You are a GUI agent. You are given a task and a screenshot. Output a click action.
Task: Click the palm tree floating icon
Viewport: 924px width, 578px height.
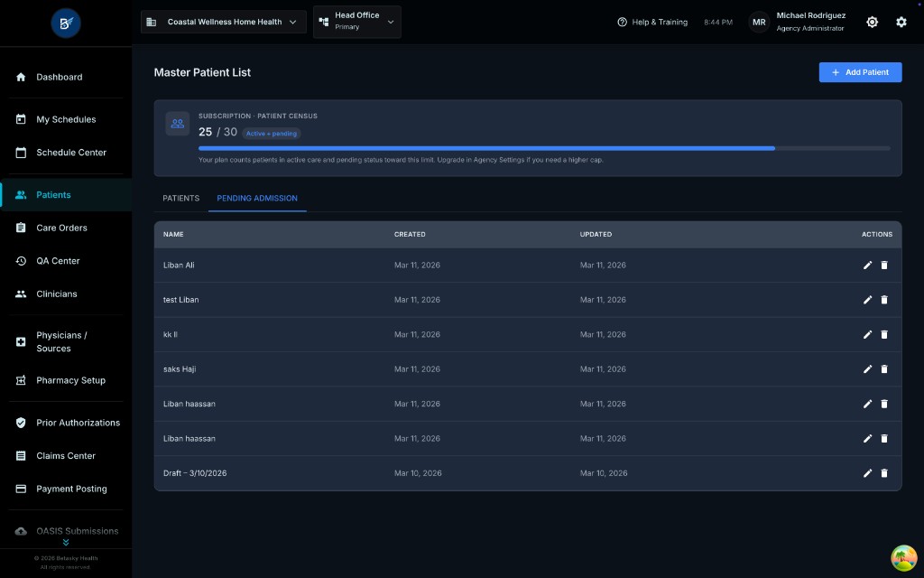(x=903, y=558)
